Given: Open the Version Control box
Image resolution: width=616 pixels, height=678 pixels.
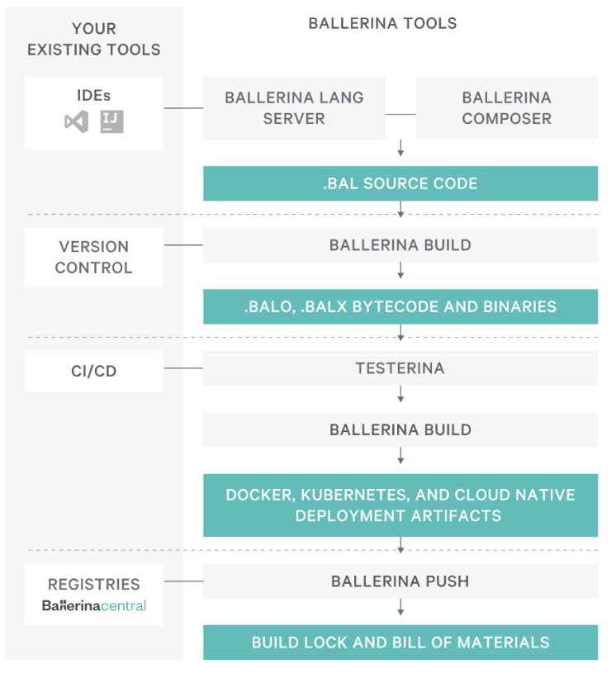Looking at the screenshot, I should [94, 258].
